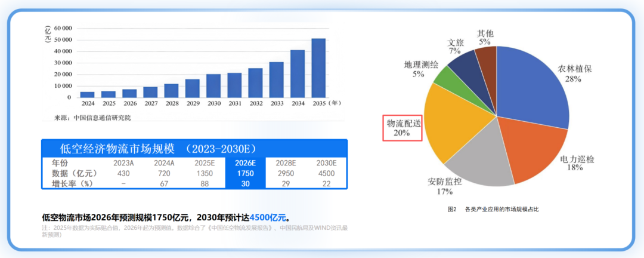Click the '50 000' y-axis label

(63, 40)
